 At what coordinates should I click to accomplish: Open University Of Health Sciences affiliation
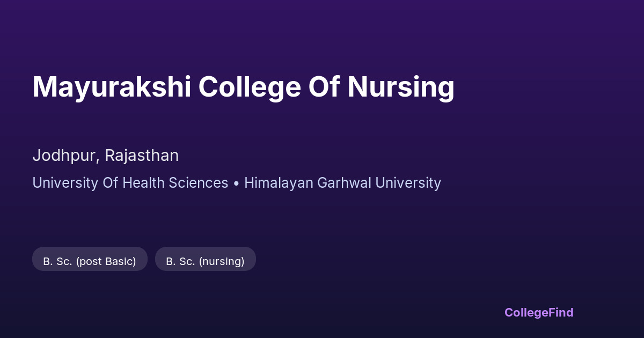130,183
